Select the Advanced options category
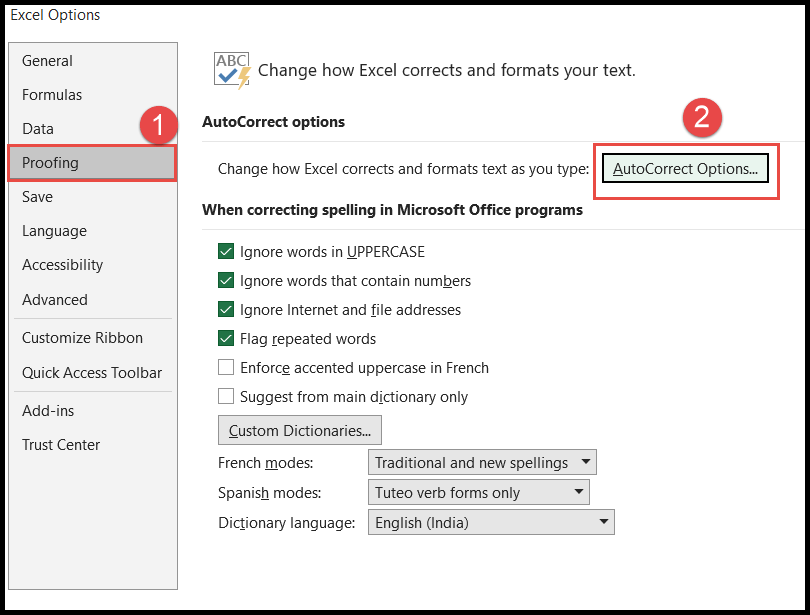The image size is (810, 615). [x=55, y=299]
